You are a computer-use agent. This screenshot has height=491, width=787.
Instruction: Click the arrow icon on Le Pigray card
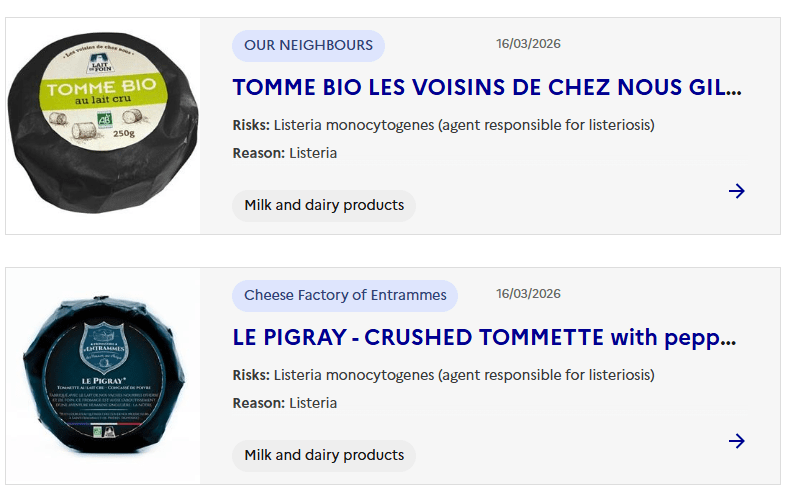(737, 441)
